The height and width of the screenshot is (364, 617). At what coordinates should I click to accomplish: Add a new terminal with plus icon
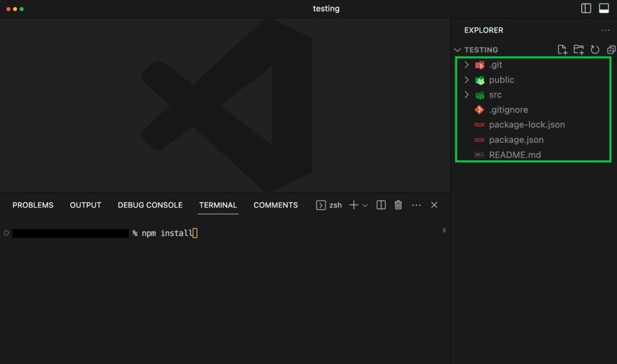[354, 205]
